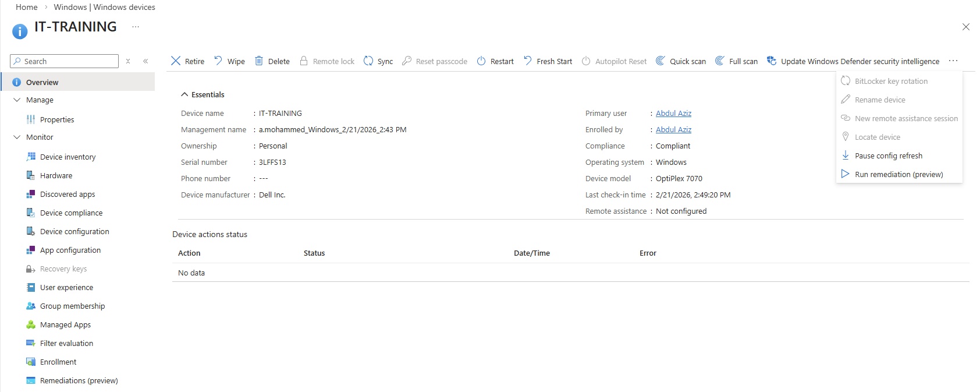Run a Quick scan
The width and height of the screenshot is (980, 392).
680,61
